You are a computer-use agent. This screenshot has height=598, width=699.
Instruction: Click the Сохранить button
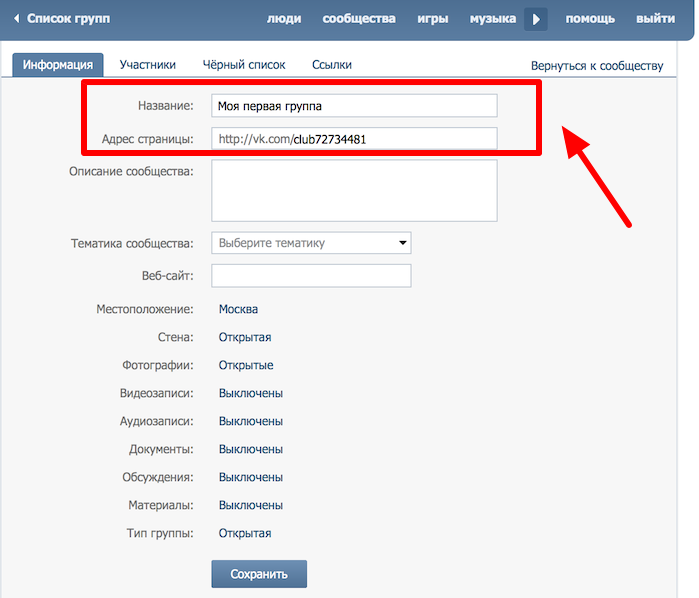pyautogui.click(x=259, y=574)
